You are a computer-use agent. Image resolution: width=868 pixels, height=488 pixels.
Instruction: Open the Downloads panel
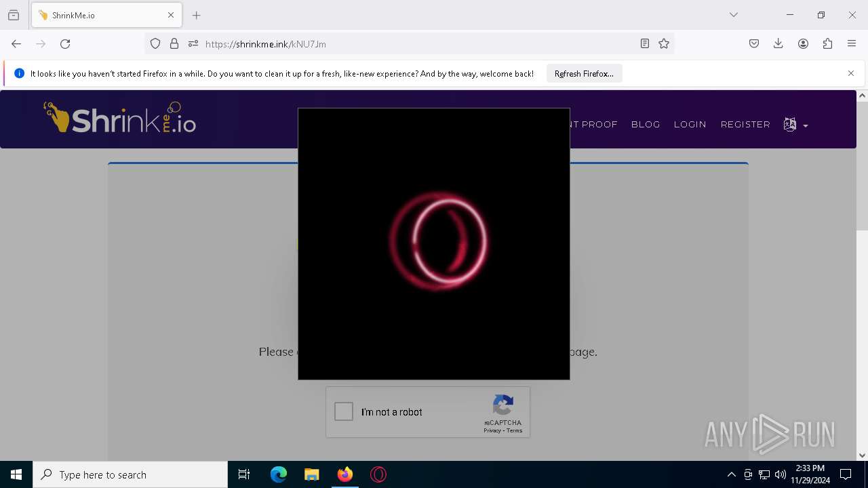pyautogui.click(x=778, y=43)
